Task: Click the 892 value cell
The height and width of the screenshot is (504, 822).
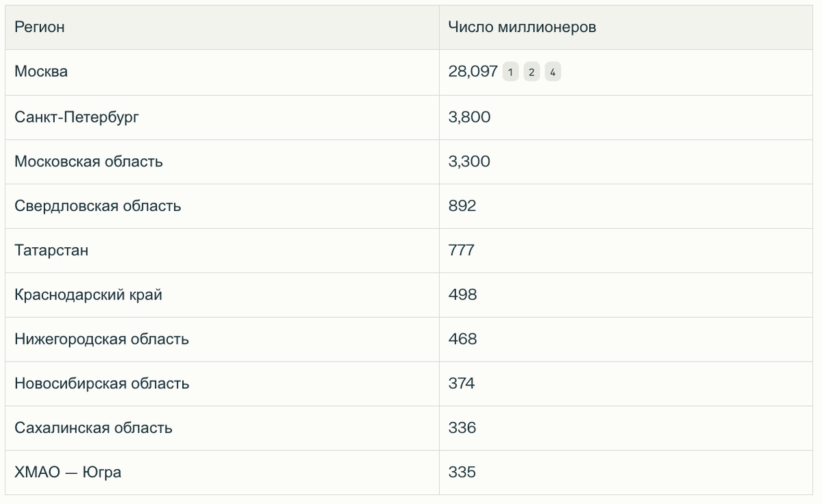Action: 462,206
